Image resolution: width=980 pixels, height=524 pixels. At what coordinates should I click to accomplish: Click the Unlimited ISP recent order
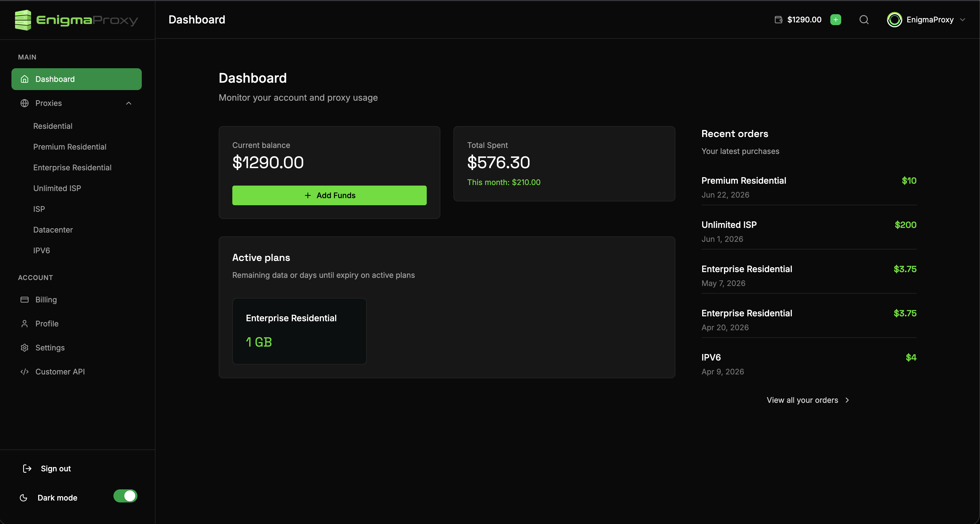coord(809,231)
